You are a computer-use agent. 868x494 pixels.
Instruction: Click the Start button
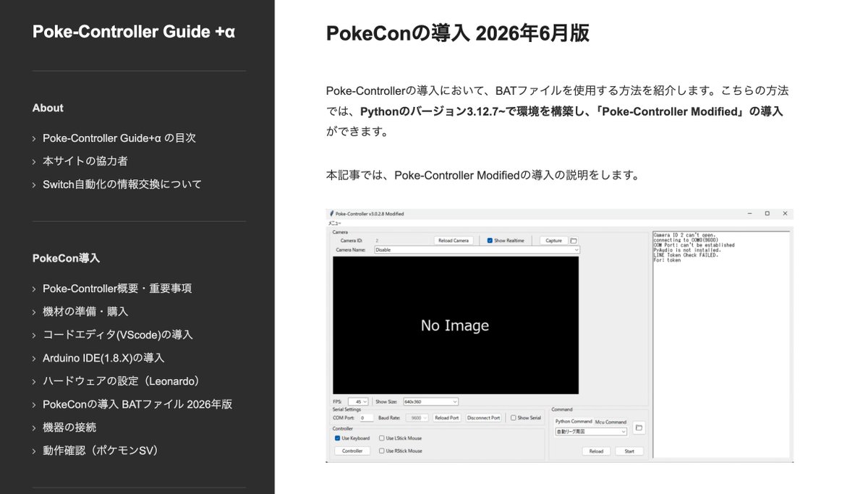(629, 451)
